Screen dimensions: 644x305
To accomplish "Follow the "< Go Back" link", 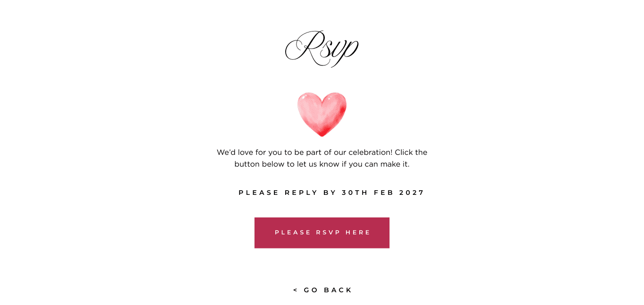I will [322, 290].
